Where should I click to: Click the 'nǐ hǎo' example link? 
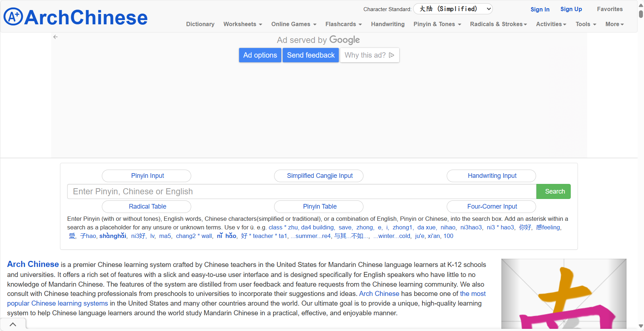[x=227, y=236]
